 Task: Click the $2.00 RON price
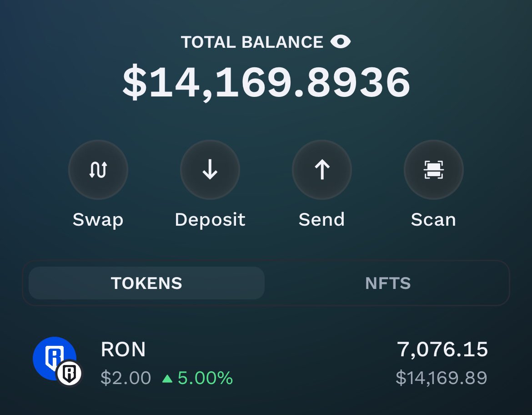coord(125,378)
